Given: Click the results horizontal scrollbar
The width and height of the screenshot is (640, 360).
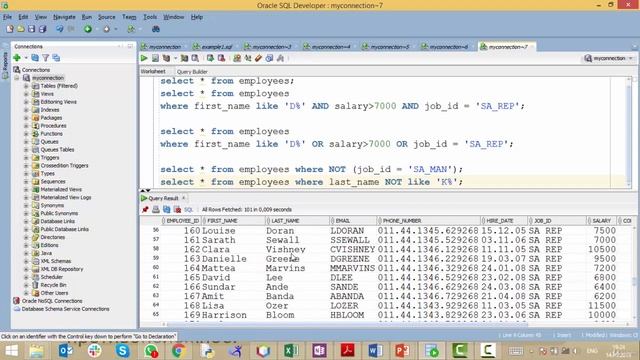Looking at the screenshot, I should tap(347, 324).
